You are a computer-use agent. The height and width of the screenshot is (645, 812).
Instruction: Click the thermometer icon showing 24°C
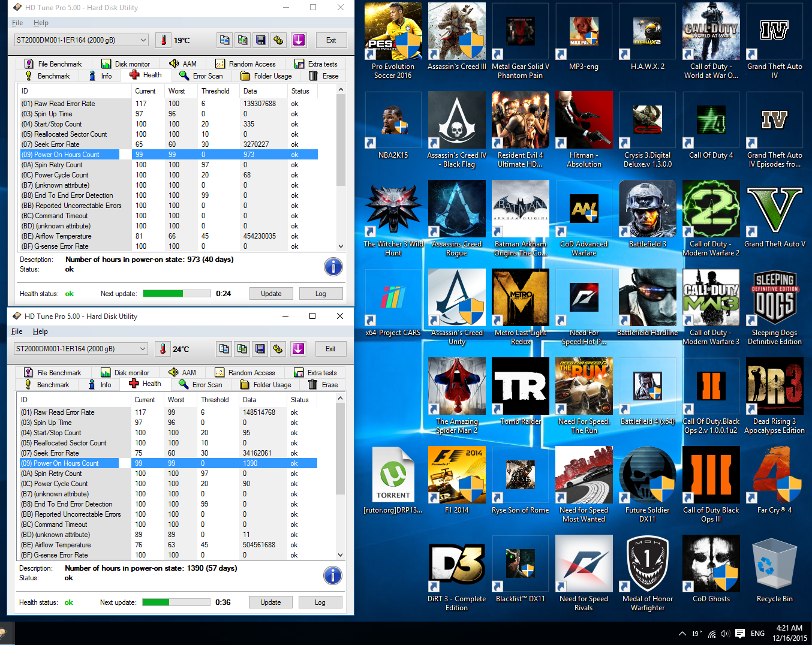[x=163, y=349]
